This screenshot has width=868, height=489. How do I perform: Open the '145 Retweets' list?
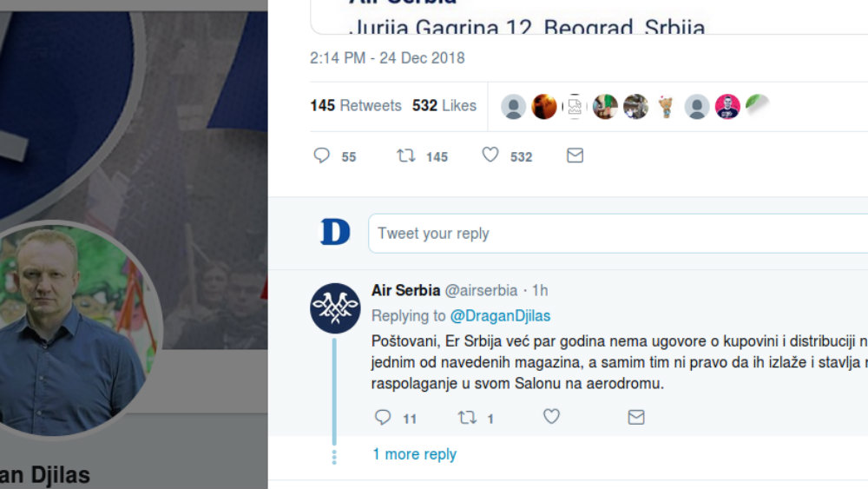point(356,106)
